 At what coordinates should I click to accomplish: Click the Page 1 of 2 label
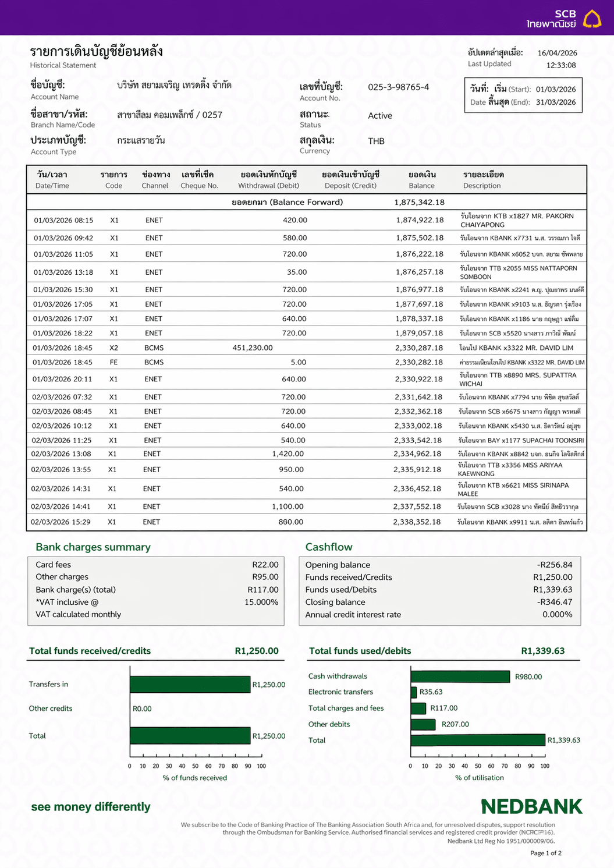tap(545, 853)
